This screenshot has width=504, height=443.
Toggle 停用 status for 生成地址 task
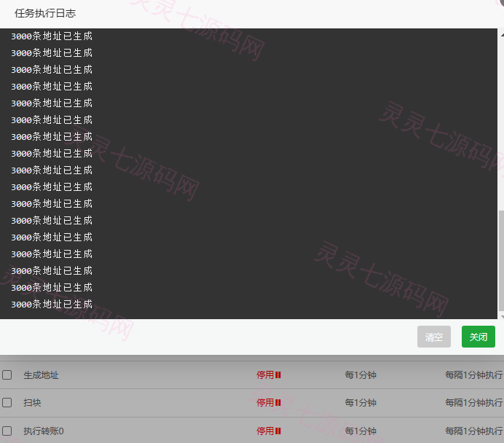point(269,375)
